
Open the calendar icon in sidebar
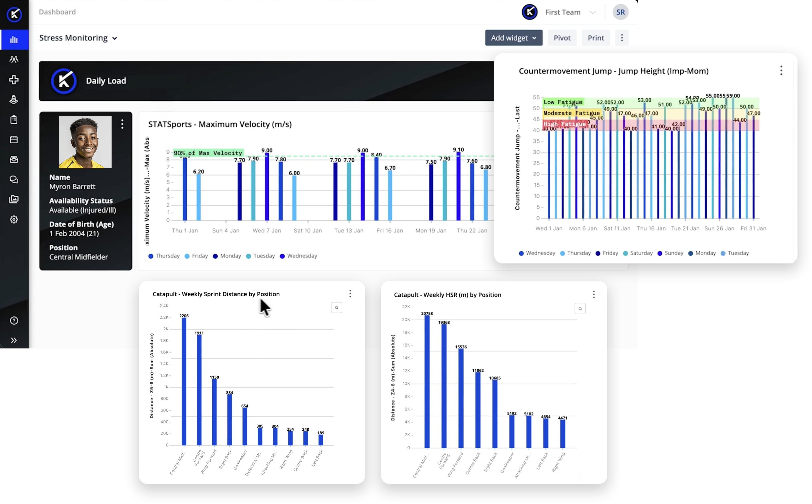(14, 140)
